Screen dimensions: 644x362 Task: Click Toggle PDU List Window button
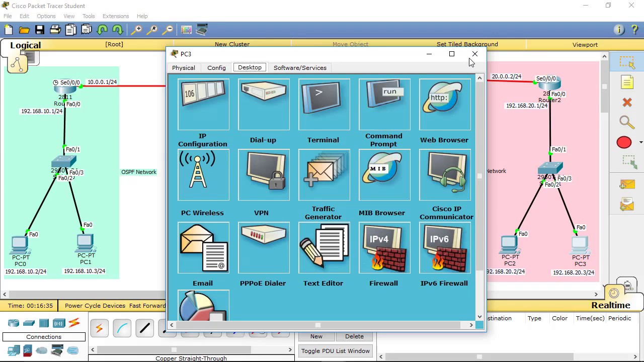336,351
